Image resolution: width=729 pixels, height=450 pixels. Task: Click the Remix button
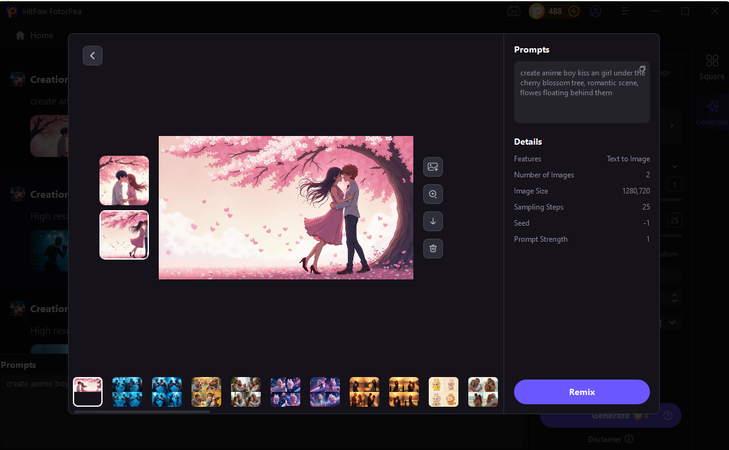582,392
